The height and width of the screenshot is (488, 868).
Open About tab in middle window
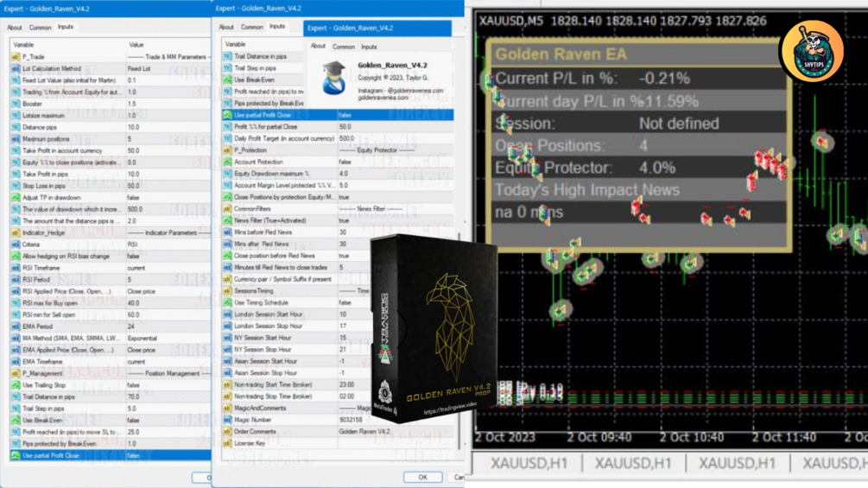pyautogui.click(x=226, y=27)
